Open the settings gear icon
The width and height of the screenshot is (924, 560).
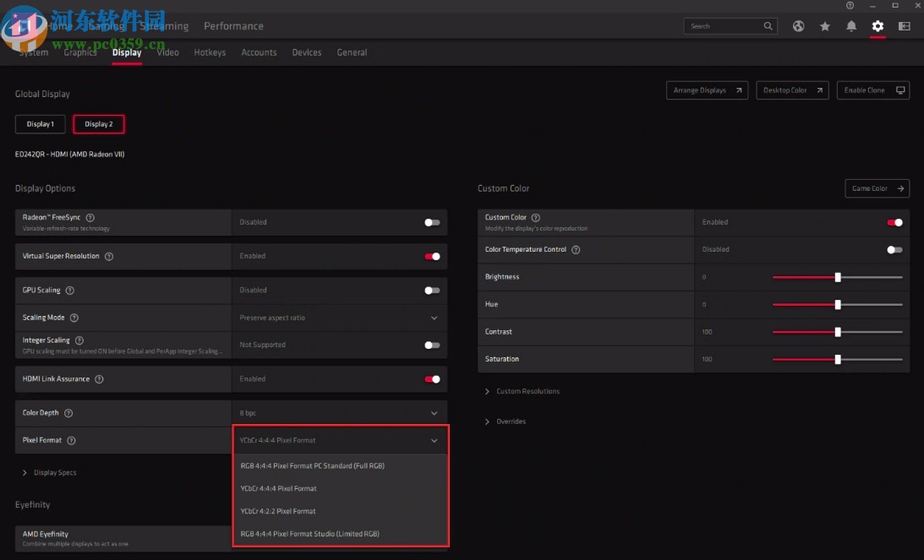[x=878, y=26]
